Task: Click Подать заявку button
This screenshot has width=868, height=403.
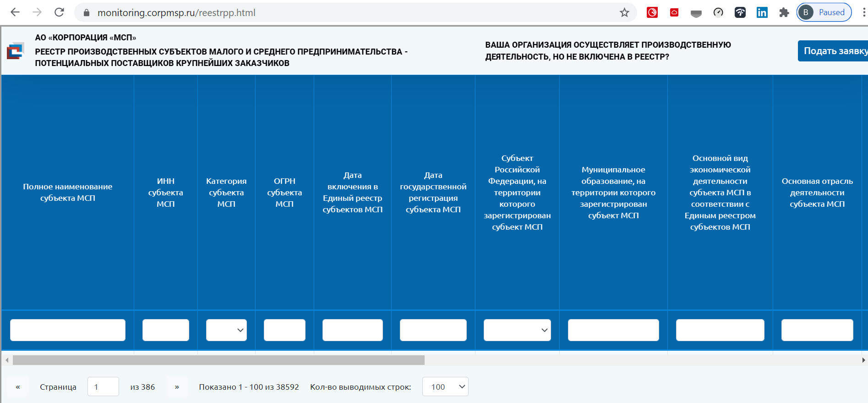Action: click(x=833, y=51)
